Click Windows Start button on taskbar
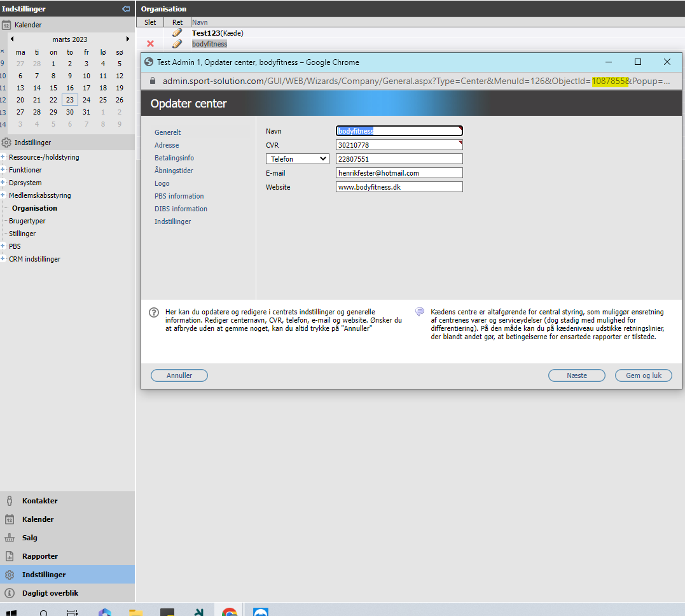 pyautogui.click(x=11, y=613)
